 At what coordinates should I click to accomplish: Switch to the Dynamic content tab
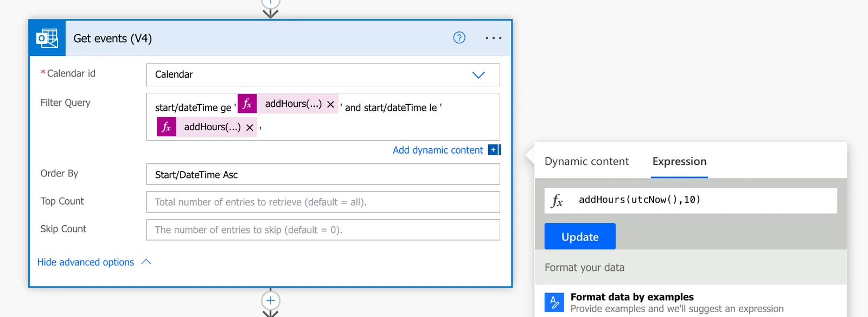pos(586,161)
